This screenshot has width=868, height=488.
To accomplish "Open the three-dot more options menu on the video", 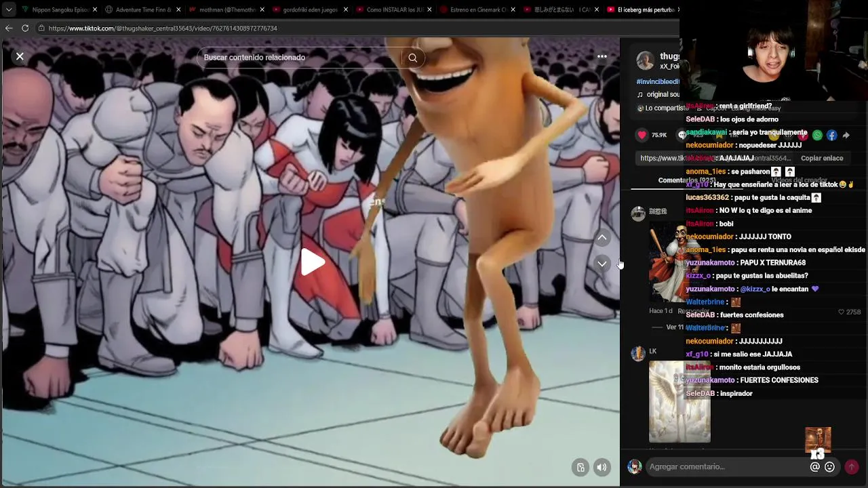I will coord(601,56).
